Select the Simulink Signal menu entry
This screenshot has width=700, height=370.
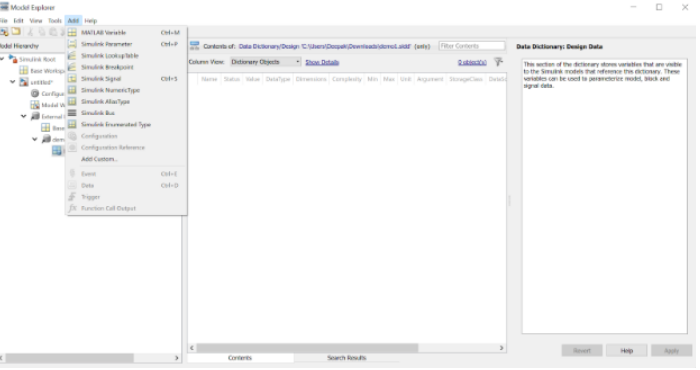click(x=126, y=79)
